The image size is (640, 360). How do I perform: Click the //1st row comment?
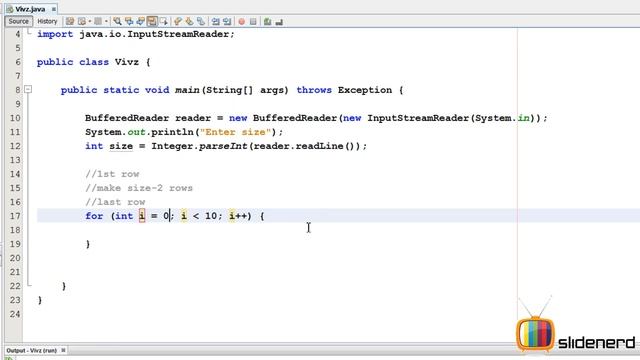pyautogui.click(x=112, y=174)
